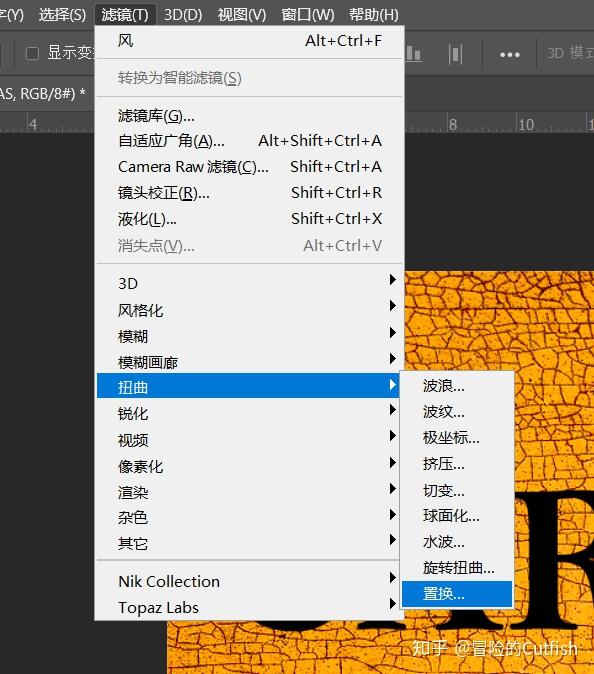594x674 pixels.
Task: Expand the 扭曲 submenu
Action: pyautogui.click(x=248, y=386)
